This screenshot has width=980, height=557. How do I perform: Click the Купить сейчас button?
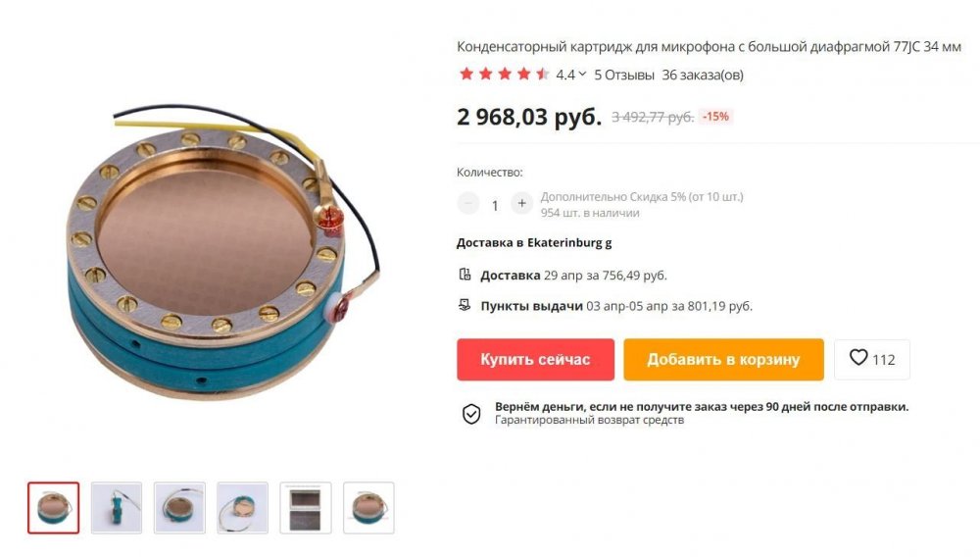pos(535,360)
